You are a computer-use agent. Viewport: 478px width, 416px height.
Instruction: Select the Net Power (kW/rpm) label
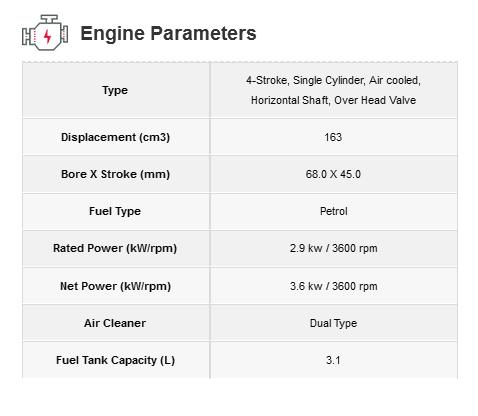pos(115,286)
